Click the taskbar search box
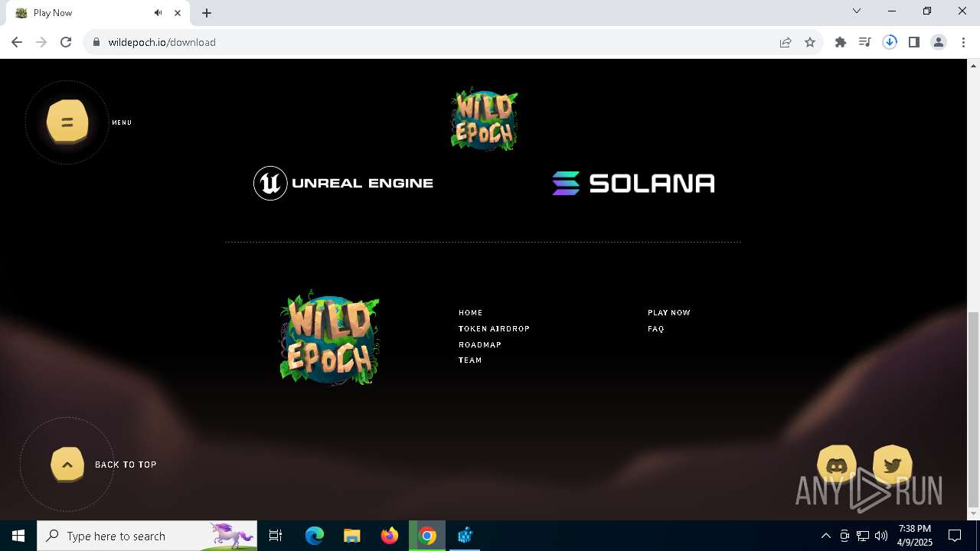The image size is (980, 551). [x=147, y=536]
